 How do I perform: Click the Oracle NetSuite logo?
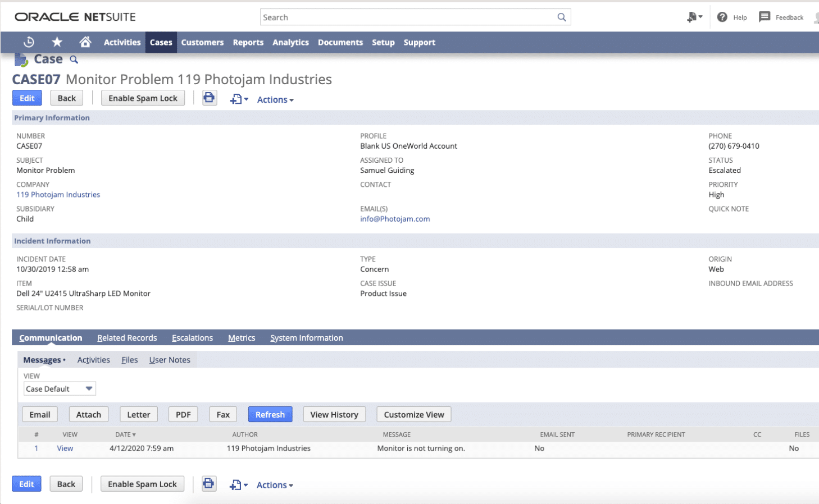click(75, 17)
